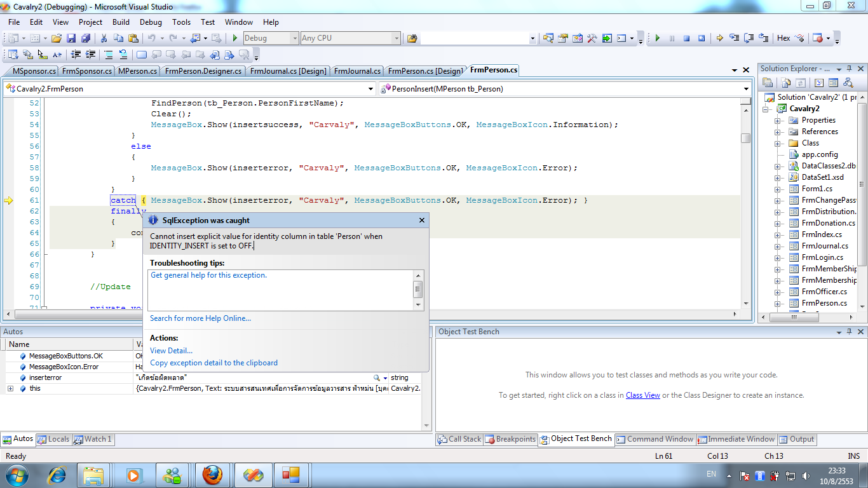
Task: Click the Step Into icon
Action: pyautogui.click(x=735, y=37)
